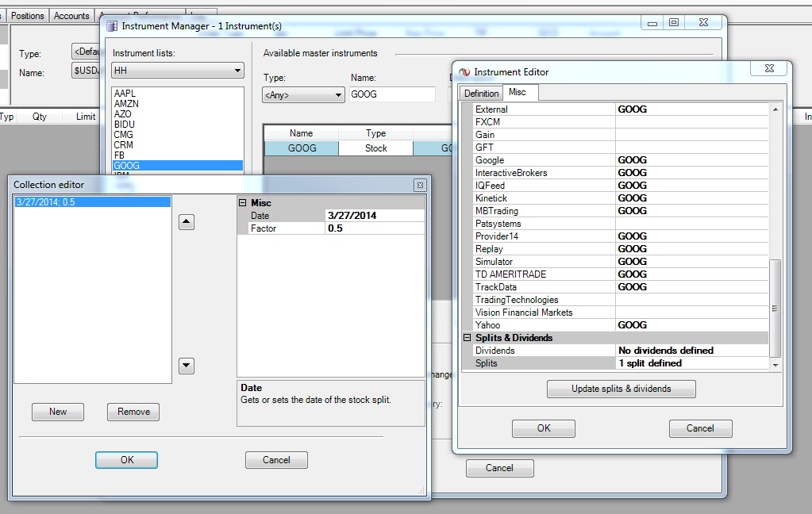Click the Factor value 0.5
812x514 pixels.
click(x=375, y=228)
